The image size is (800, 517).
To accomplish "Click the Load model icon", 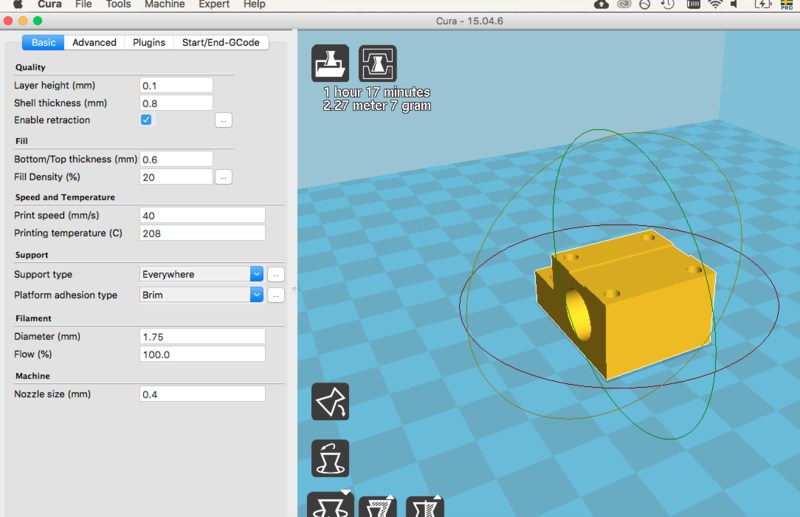I will click(x=330, y=63).
